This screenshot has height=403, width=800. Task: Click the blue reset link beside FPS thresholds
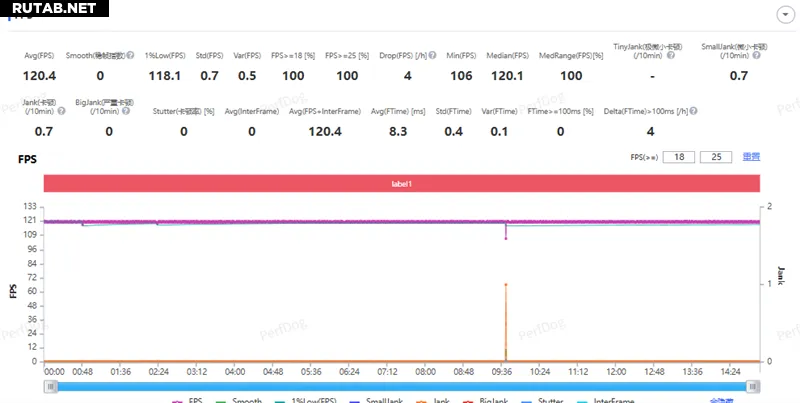click(751, 157)
